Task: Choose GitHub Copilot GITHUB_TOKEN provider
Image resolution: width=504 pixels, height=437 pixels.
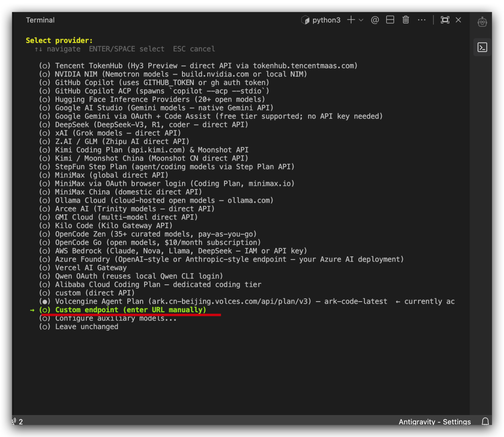Action: (x=154, y=83)
